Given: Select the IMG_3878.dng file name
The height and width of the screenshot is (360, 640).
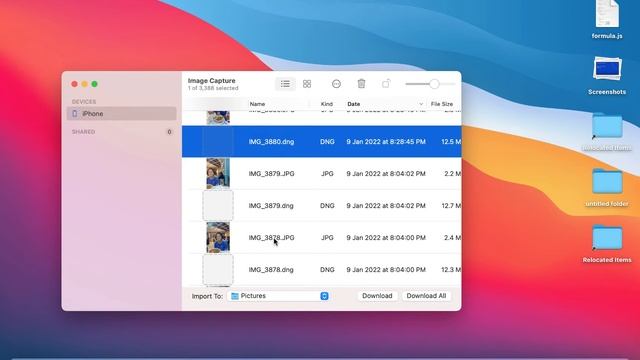Looking at the screenshot, I should (271, 269).
